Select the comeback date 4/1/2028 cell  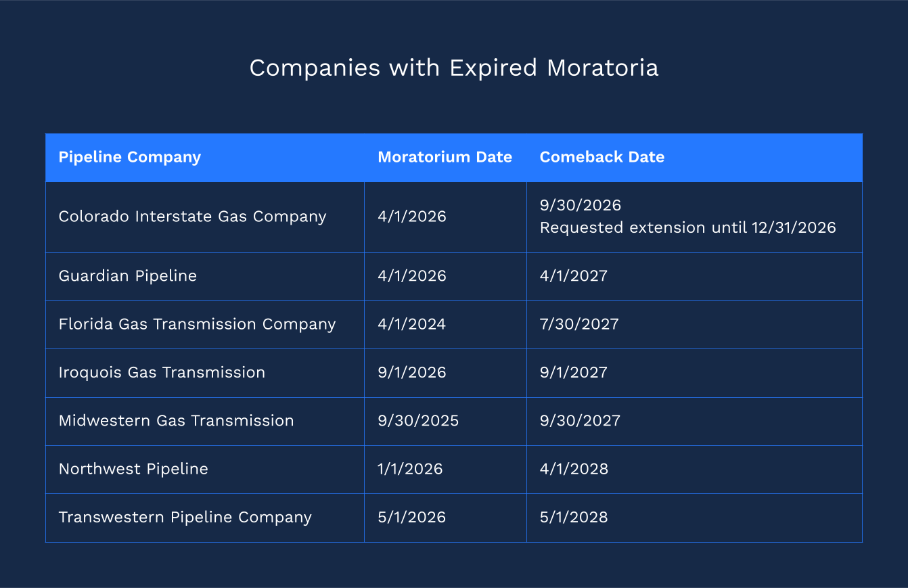pyautogui.click(x=574, y=469)
